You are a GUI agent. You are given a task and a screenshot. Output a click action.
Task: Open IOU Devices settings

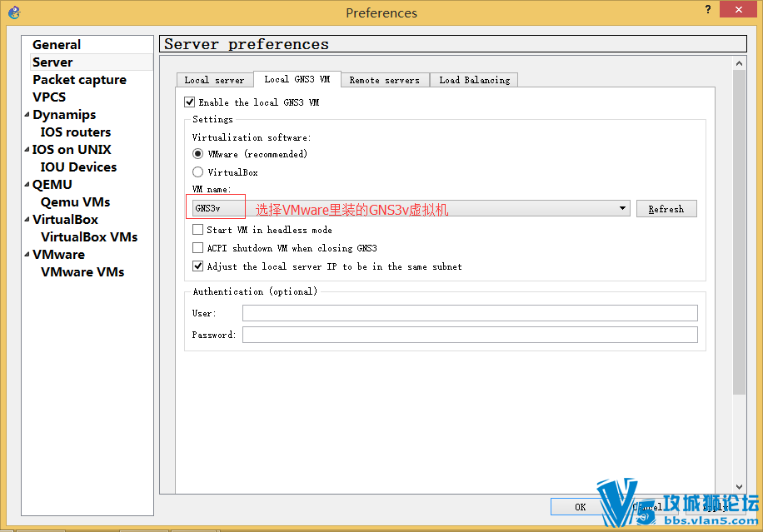coord(78,167)
